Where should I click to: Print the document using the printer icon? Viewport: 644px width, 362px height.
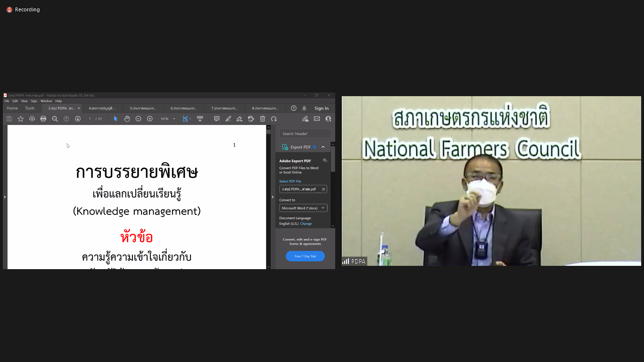[43, 119]
